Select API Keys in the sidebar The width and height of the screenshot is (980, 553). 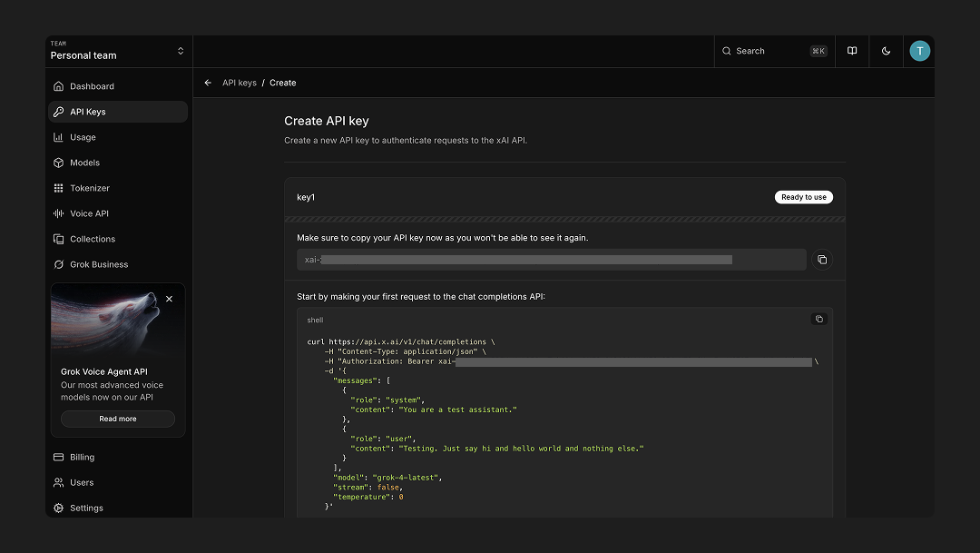pyautogui.click(x=117, y=112)
